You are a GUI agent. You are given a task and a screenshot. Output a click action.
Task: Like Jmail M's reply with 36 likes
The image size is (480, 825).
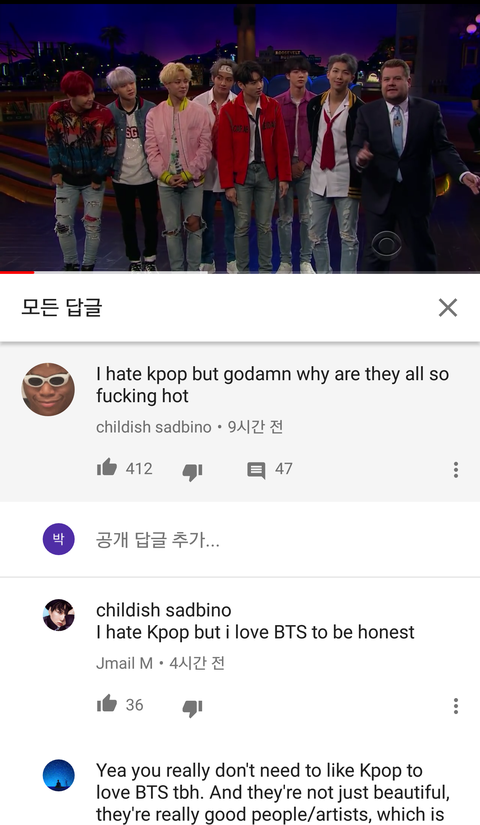(107, 703)
